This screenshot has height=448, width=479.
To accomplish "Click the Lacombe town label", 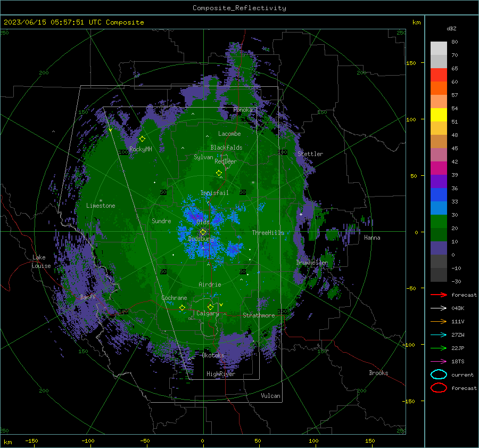I will pos(229,134).
